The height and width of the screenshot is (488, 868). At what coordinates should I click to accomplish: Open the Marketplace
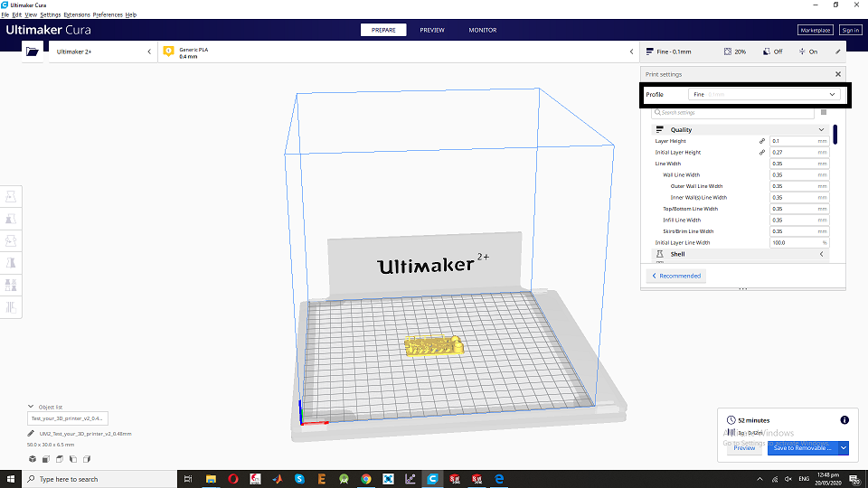coord(815,30)
